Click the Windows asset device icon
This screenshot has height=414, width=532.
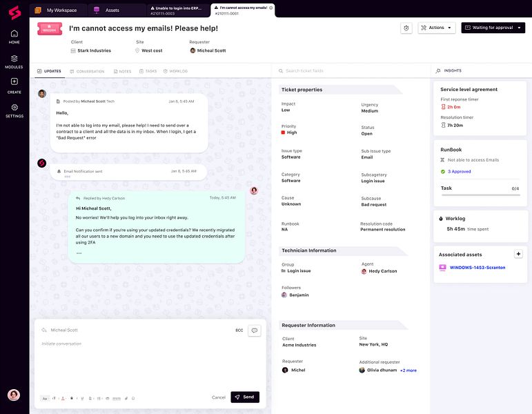point(442,268)
